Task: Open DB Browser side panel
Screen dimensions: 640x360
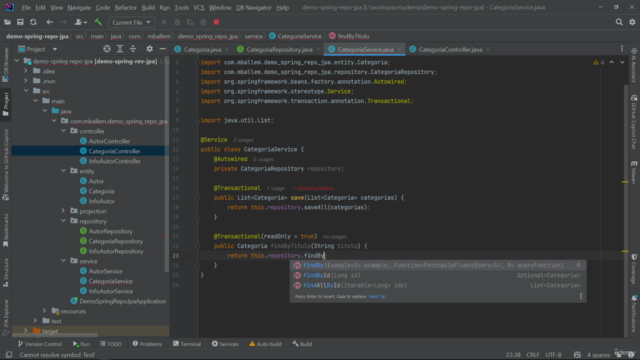Action: (6, 64)
